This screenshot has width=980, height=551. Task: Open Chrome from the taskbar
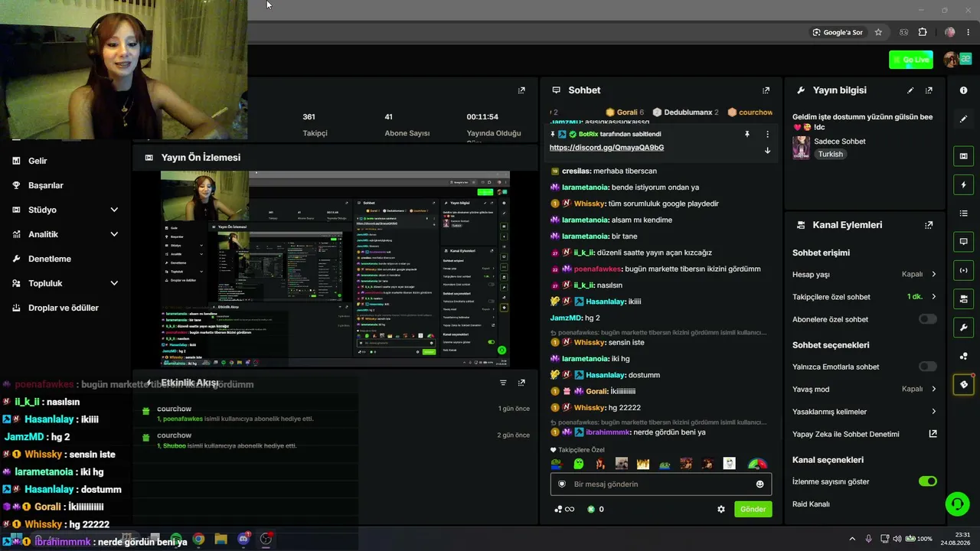pos(198,539)
